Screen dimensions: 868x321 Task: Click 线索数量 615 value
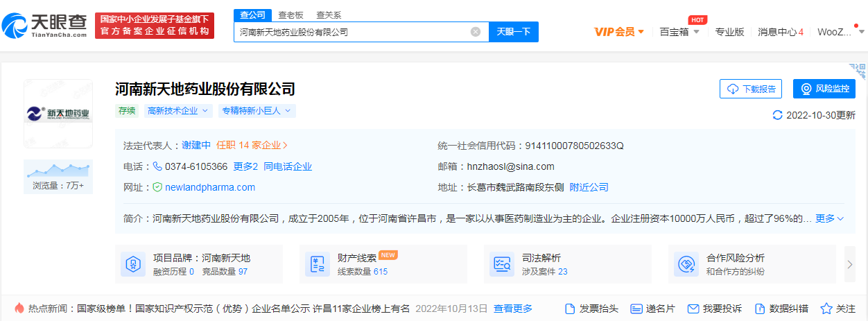[381, 272]
